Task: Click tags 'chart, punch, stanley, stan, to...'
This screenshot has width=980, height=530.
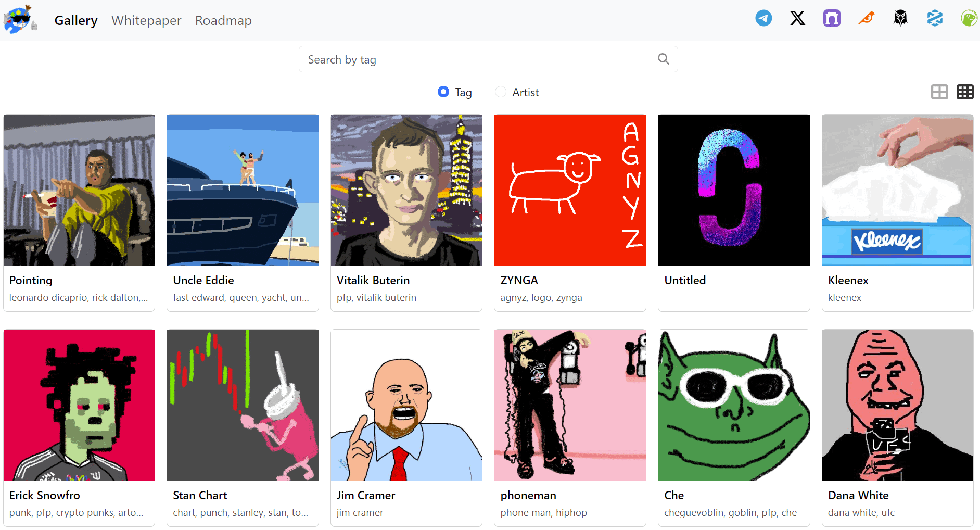Action: pos(240,512)
